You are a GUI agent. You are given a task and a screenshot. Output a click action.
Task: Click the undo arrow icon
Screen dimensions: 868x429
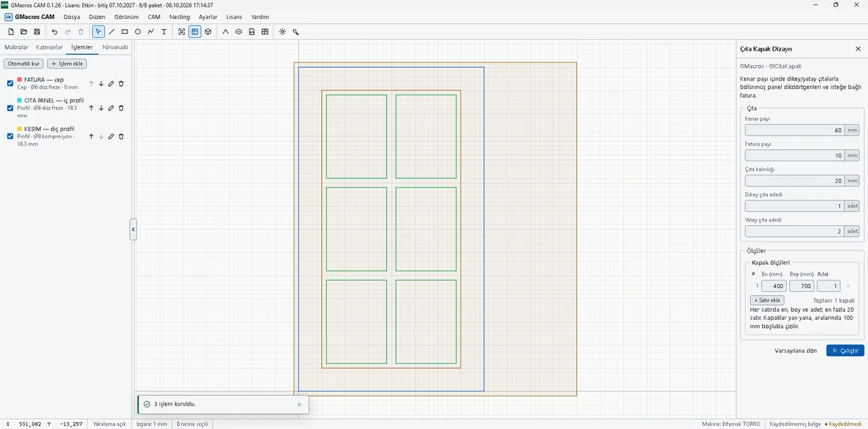(55, 32)
